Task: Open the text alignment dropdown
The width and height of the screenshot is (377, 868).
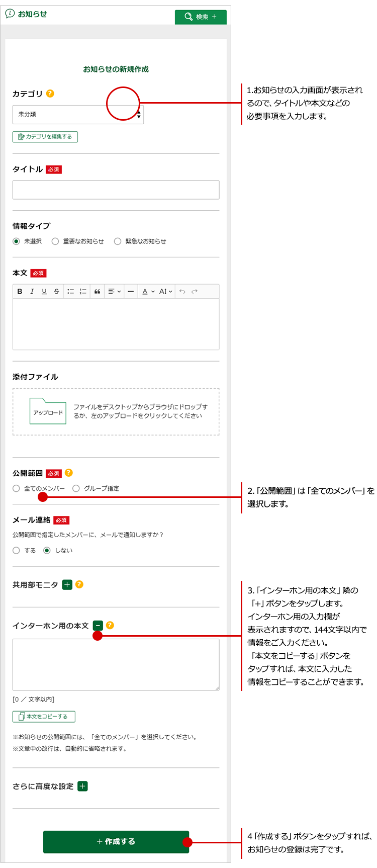Action: (x=115, y=291)
